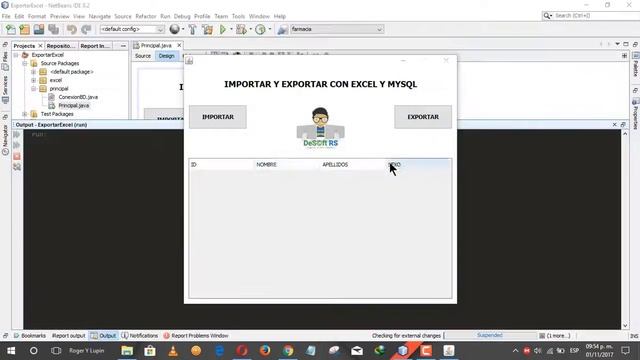Viewport: 640px width, 360px height.
Task: Open the farmacia combo box
Action: [x=337, y=29]
